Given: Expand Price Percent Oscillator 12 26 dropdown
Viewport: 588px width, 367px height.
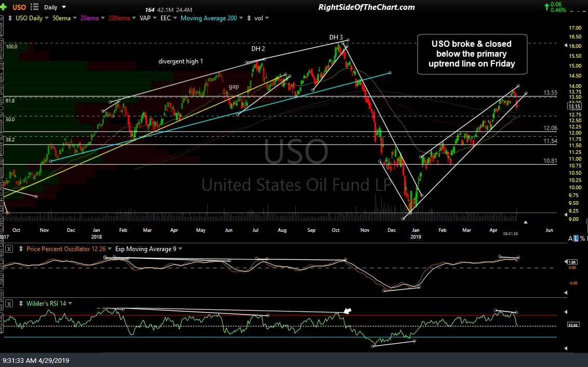Looking at the screenshot, I should (110, 249).
